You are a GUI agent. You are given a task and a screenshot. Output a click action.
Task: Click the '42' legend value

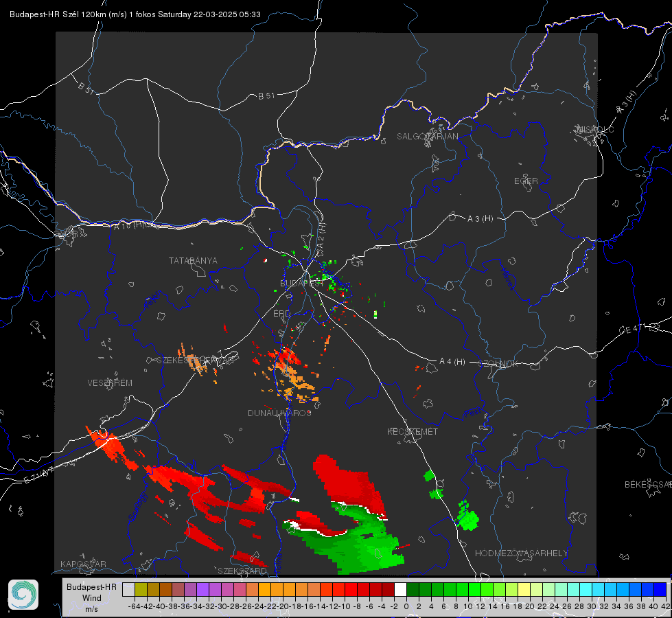point(666,606)
